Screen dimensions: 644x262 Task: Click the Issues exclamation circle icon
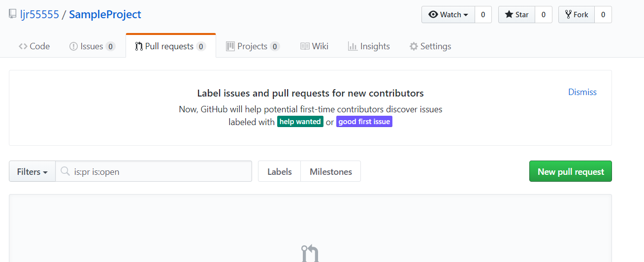(x=73, y=46)
